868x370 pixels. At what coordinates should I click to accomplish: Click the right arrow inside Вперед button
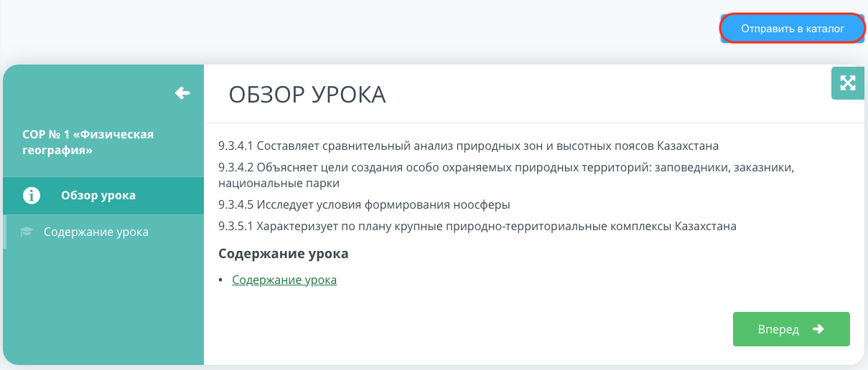coord(818,329)
